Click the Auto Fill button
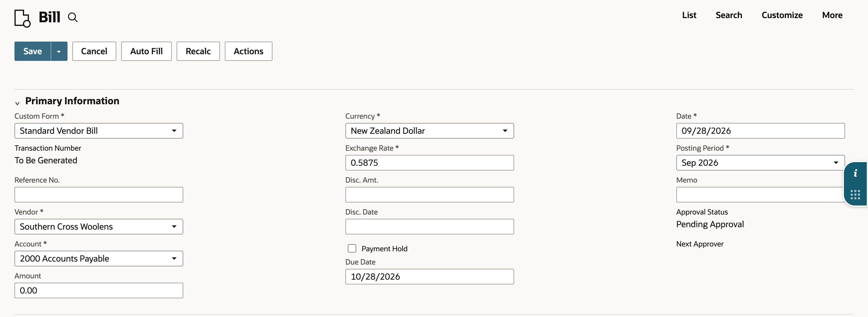 coord(146,51)
